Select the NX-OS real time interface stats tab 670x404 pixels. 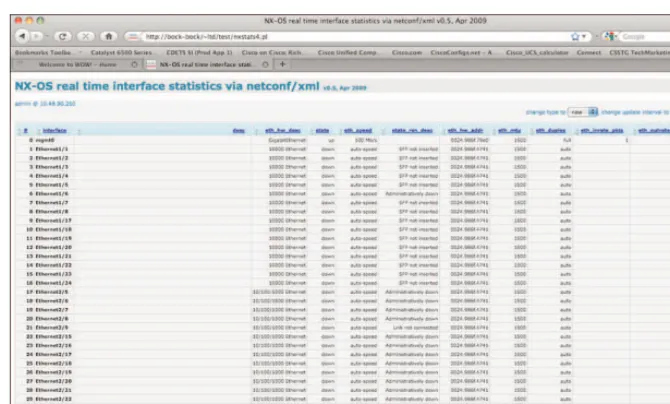(x=205, y=65)
